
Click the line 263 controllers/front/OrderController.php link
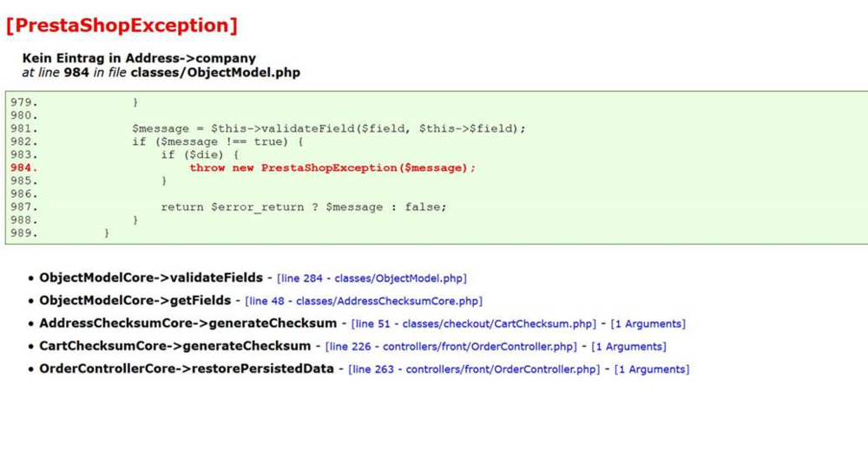pyautogui.click(x=474, y=369)
